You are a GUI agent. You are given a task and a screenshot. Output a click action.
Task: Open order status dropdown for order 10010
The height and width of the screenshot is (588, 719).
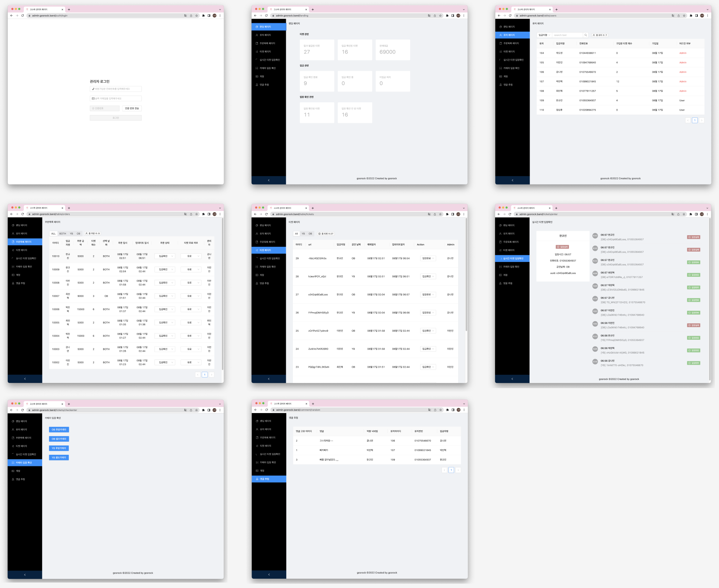point(165,256)
